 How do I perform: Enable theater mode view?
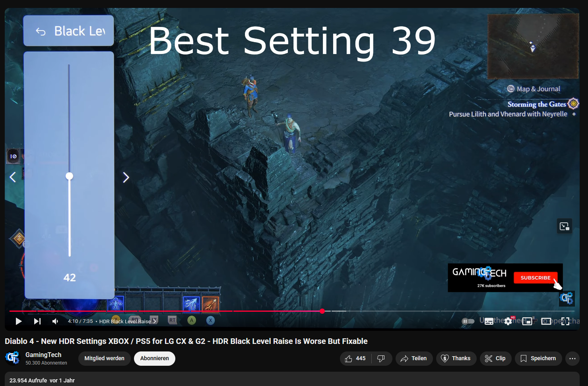click(x=546, y=321)
